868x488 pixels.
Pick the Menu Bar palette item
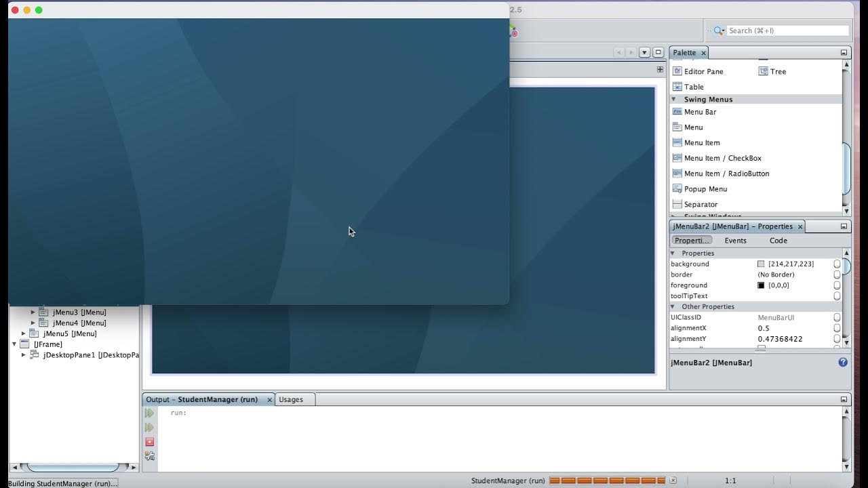pyautogui.click(x=694, y=112)
